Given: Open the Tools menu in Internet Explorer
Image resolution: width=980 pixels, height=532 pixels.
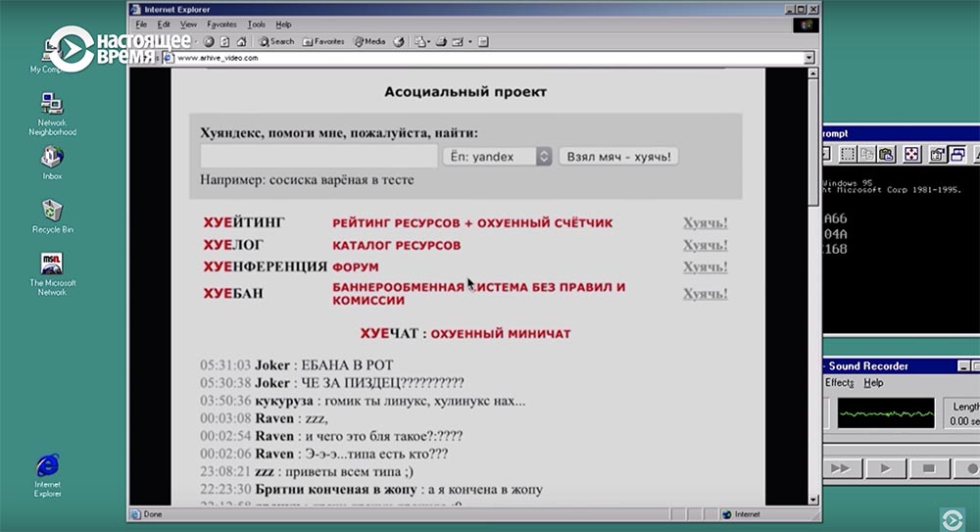Looking at the screenshot, I should [256, 24].
